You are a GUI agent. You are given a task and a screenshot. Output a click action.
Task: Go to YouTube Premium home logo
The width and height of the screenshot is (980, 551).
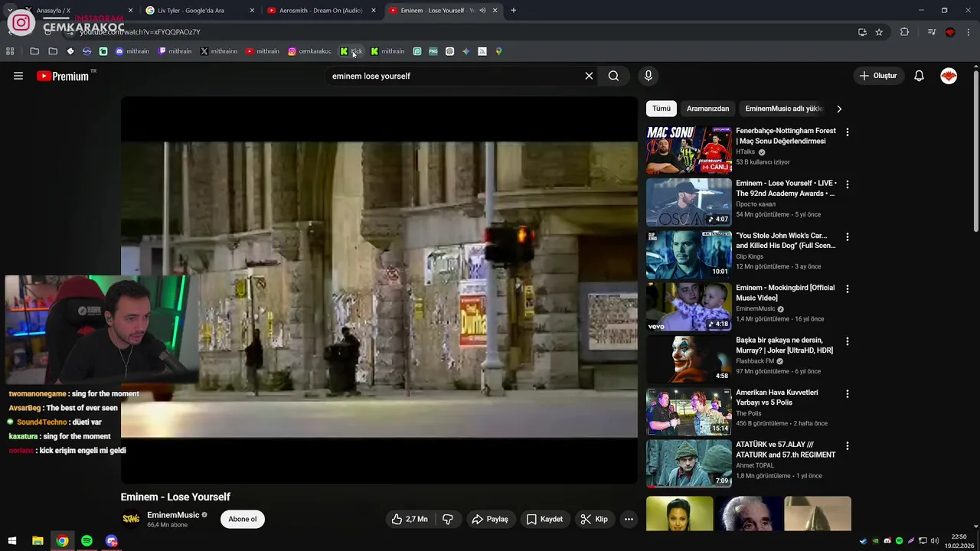tap(63, 76)
